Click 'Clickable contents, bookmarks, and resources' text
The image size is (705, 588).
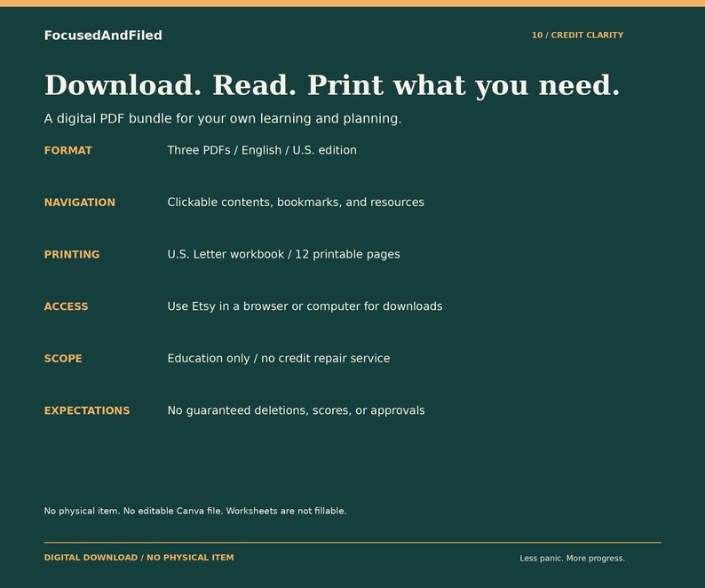(296, 203)
